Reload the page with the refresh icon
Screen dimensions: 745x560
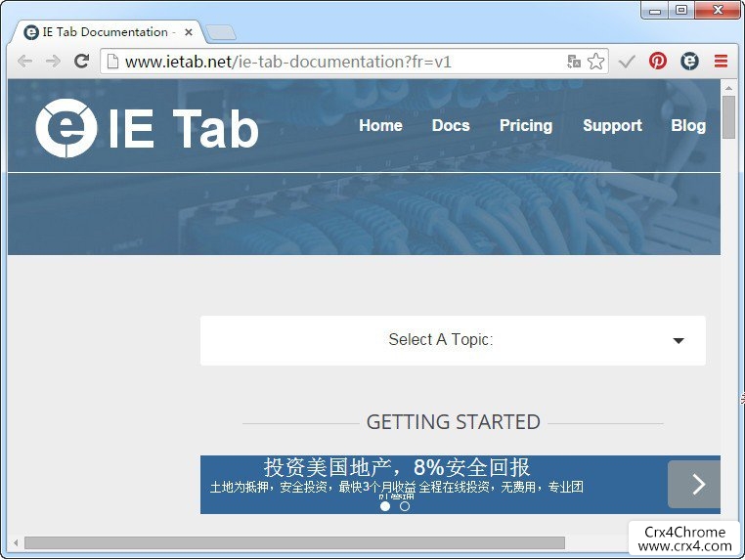click(81, 61)
